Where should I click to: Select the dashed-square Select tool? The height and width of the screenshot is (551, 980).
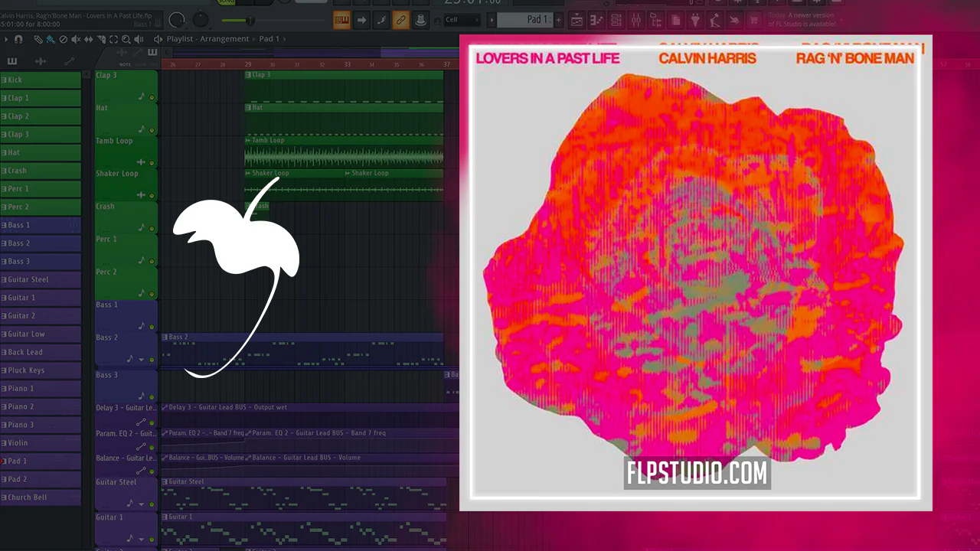pyautogui.click(x=114, y=39)
